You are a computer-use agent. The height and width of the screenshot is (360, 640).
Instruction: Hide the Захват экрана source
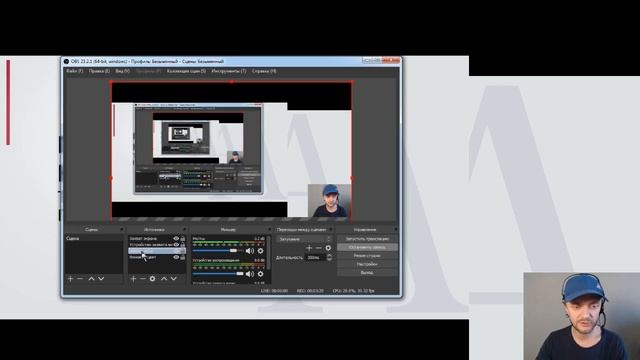coord(176,238)
